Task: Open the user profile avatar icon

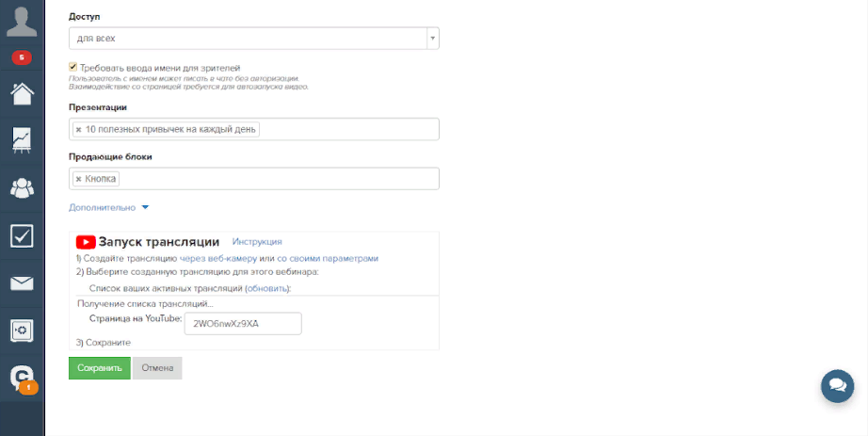Action: pos(21,21)
